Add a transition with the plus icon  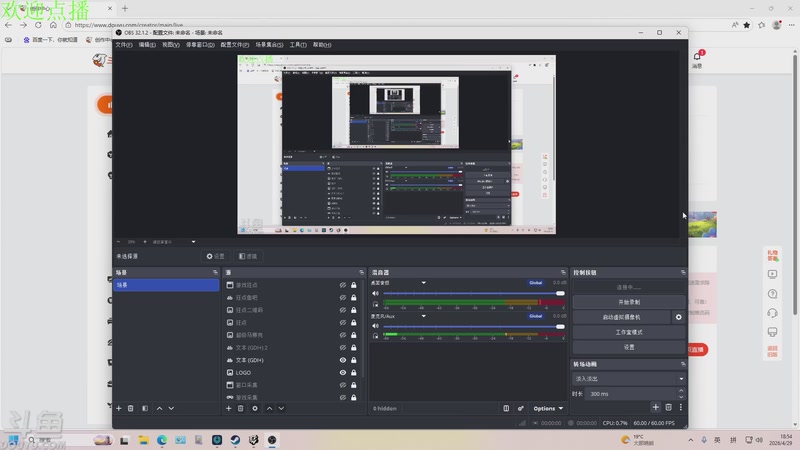point(656,407)
